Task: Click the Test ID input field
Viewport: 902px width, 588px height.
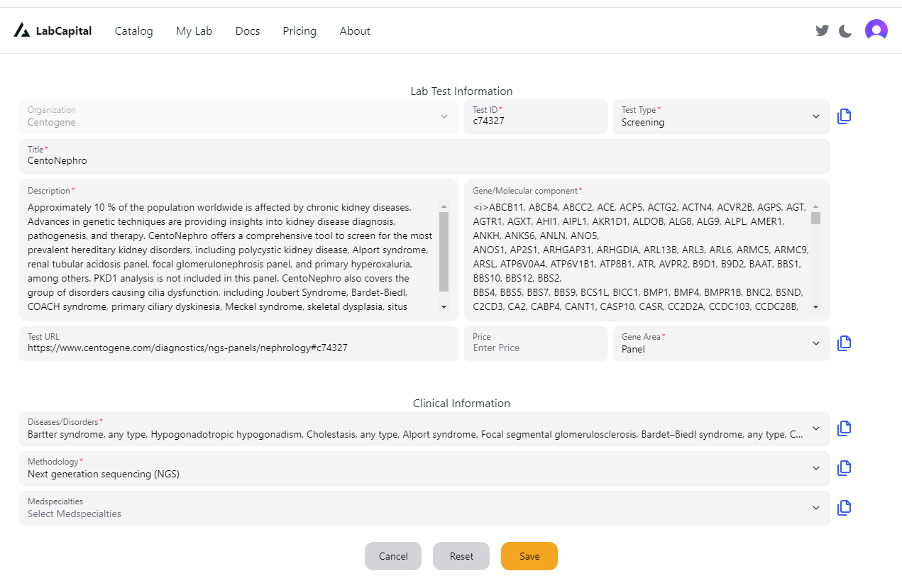Action: click(536, 116)
